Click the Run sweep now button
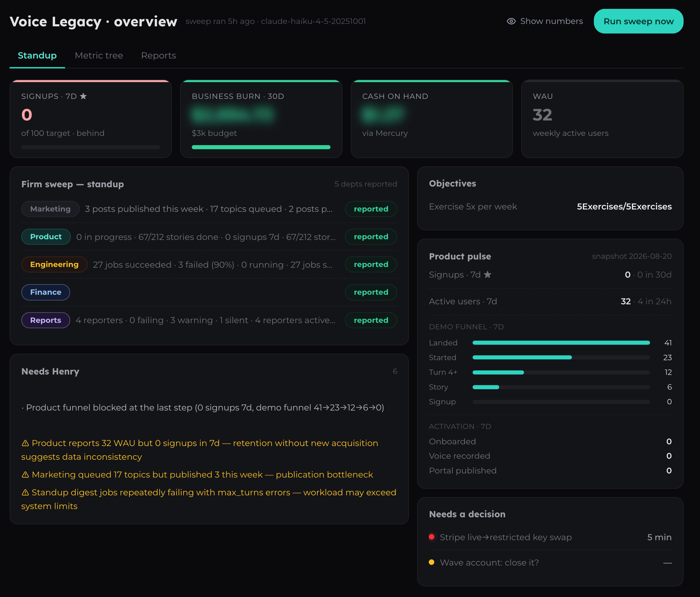 [638, 21]
